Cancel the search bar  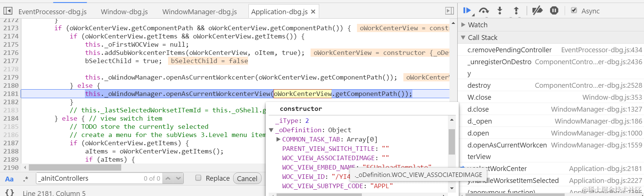click(247, 178)
